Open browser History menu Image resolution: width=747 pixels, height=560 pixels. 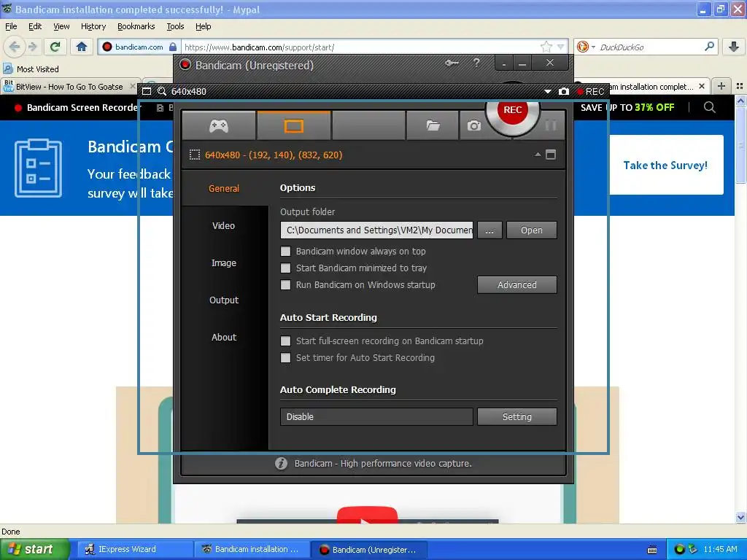93,26
